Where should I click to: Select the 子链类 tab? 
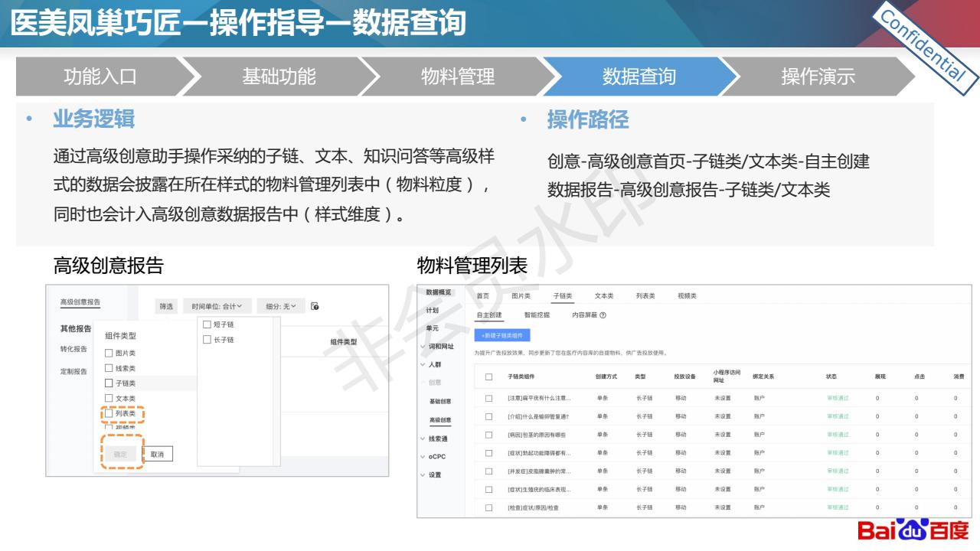tap(563, 295)
